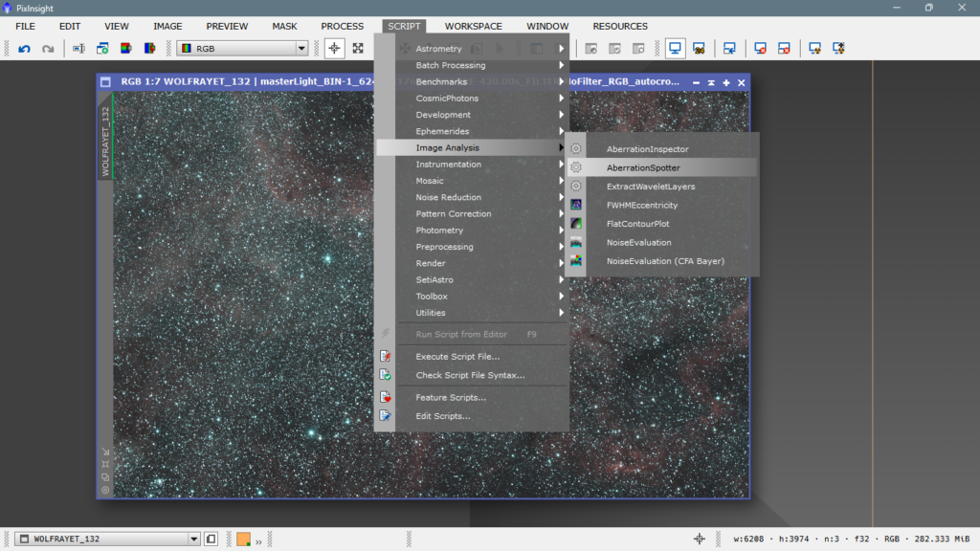This screenshot has width=980, height=551.
Task: Click the gear icon beside ExtractWaveletLayers
Action: [576, 187]
